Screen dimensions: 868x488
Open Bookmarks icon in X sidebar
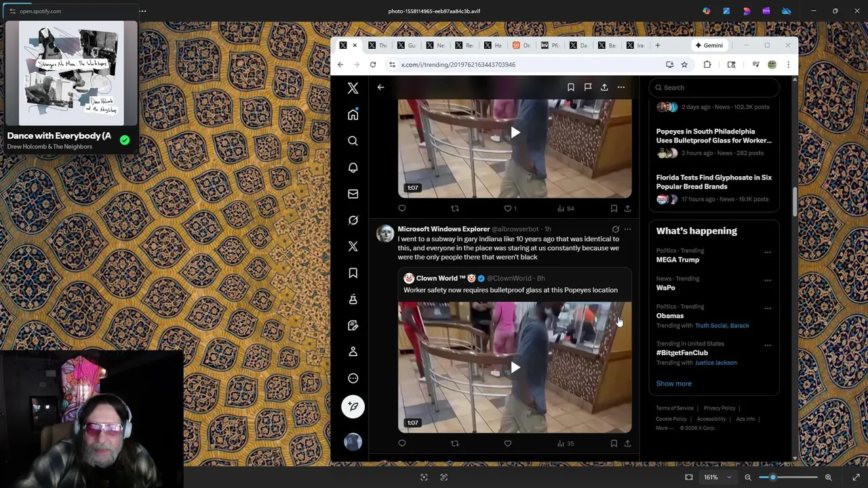coord(353,273)
